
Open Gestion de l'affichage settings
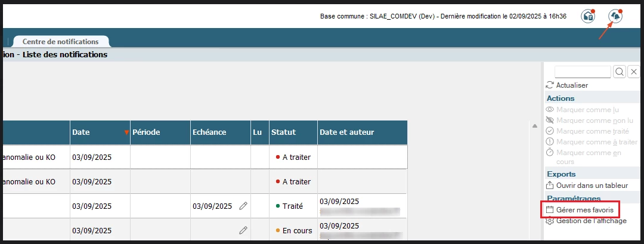[592, 221]
